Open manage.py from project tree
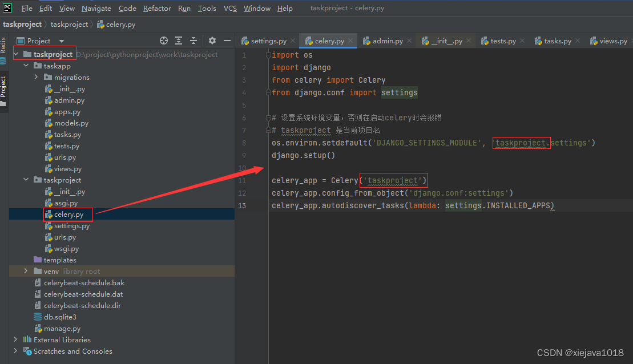This screenshot has width=633, height=364. 62,328
